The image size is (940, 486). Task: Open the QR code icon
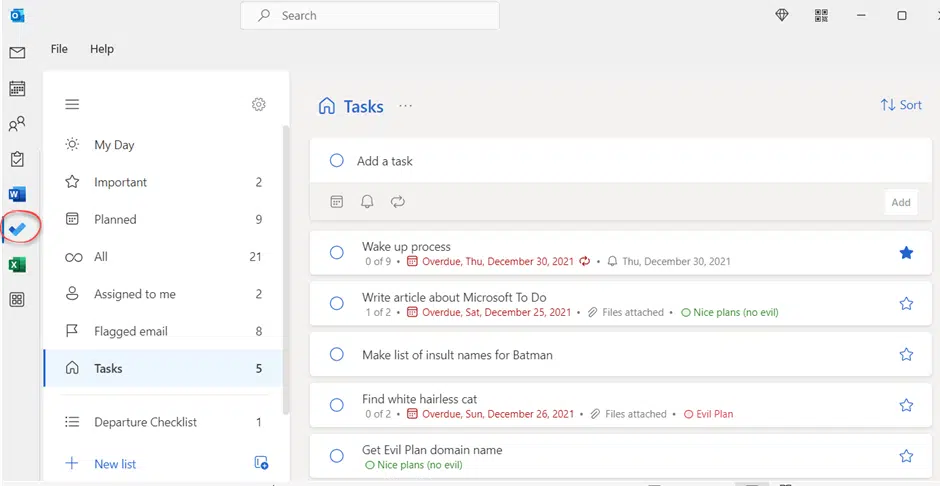click(x=821, y=16)
